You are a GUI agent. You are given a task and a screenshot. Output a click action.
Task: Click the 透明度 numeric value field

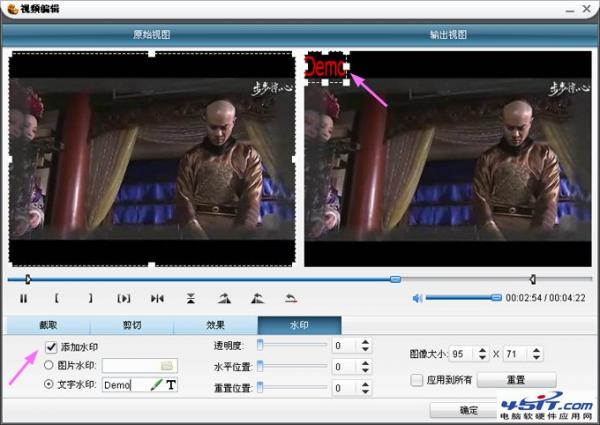tap(346, 346)
